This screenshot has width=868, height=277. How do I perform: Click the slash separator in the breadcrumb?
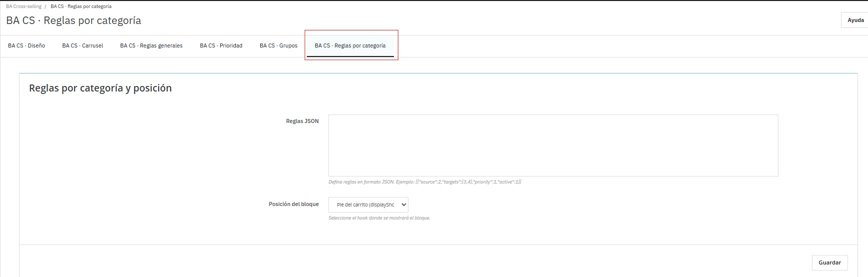pos(46,6)
